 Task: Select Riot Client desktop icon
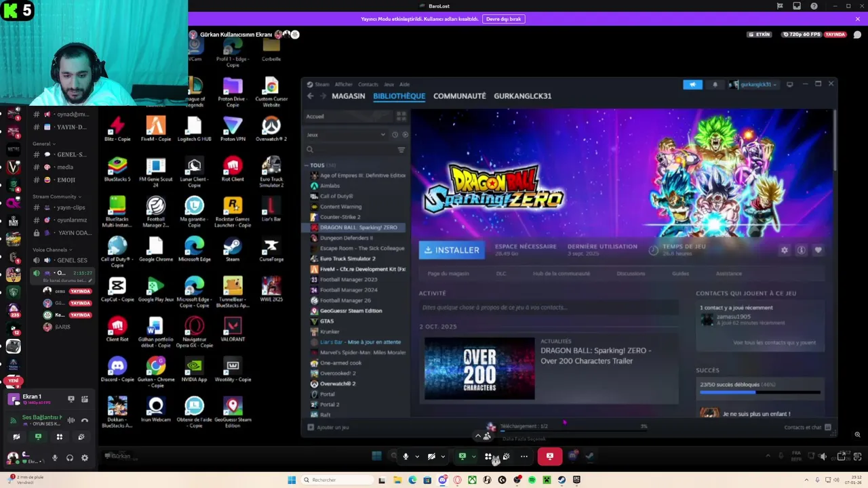click(x=233, y=169)
